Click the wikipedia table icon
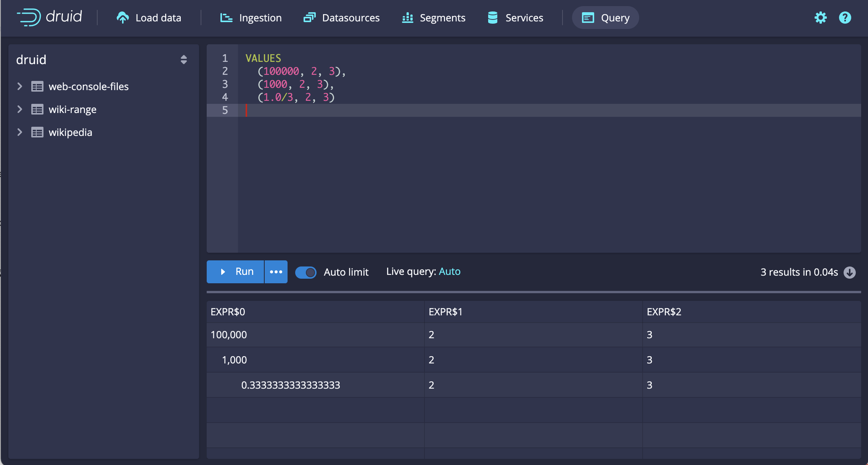 tap(37, 132)
